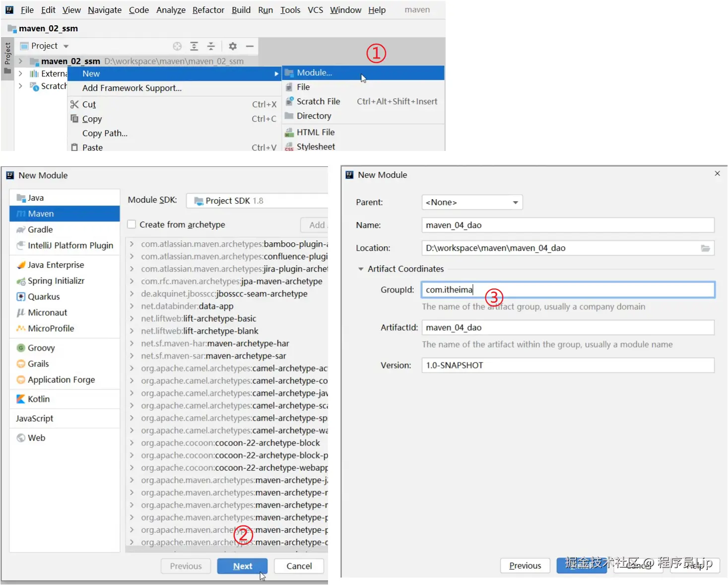The image size is (728, 585).
Task: Click the Scratch File icon in submenu
Action: pos(289,101)
